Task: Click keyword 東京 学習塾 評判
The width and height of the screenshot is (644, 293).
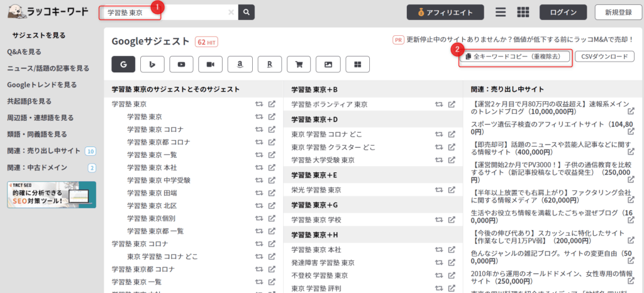Action: pos(316,288)
